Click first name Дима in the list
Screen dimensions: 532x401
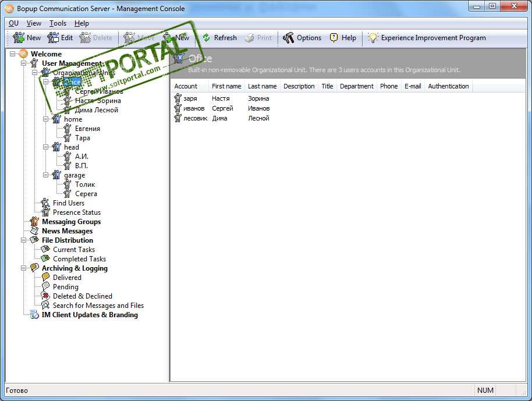click(220, 118)
